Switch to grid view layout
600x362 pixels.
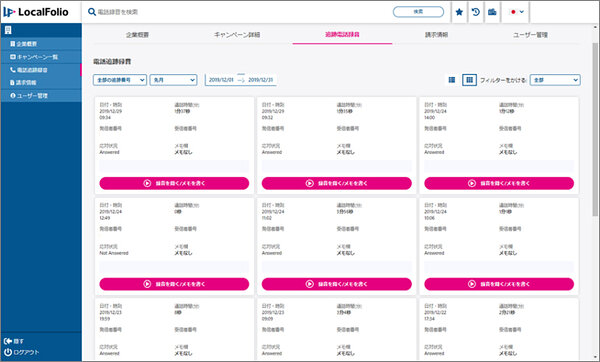tap(469, 80)
